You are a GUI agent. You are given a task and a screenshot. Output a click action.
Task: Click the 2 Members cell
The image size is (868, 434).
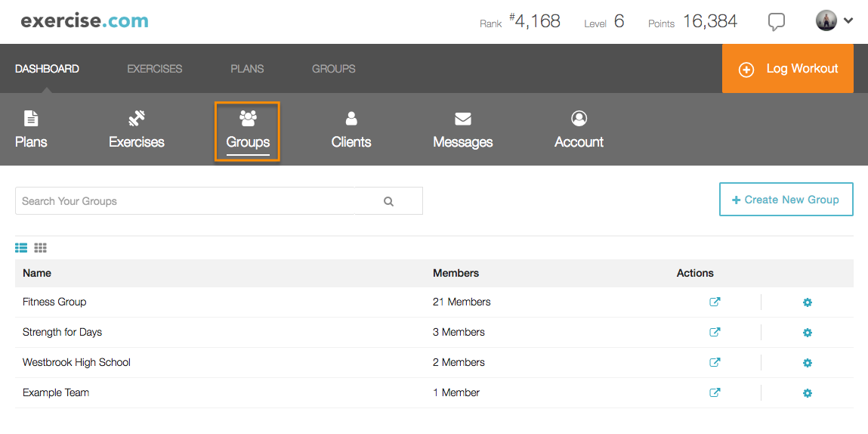pyautogui.click(x=459, y=362)
